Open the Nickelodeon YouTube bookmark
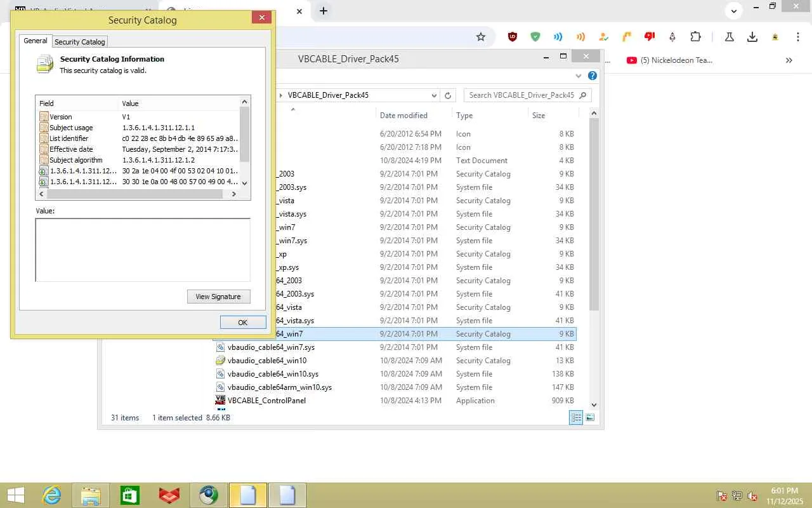812x508 pixels. click(669, 60)
